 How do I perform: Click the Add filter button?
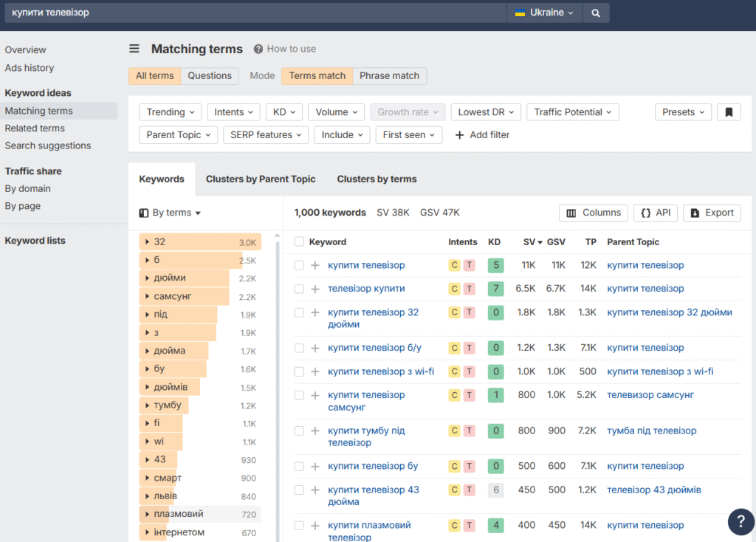coord(482,134)
